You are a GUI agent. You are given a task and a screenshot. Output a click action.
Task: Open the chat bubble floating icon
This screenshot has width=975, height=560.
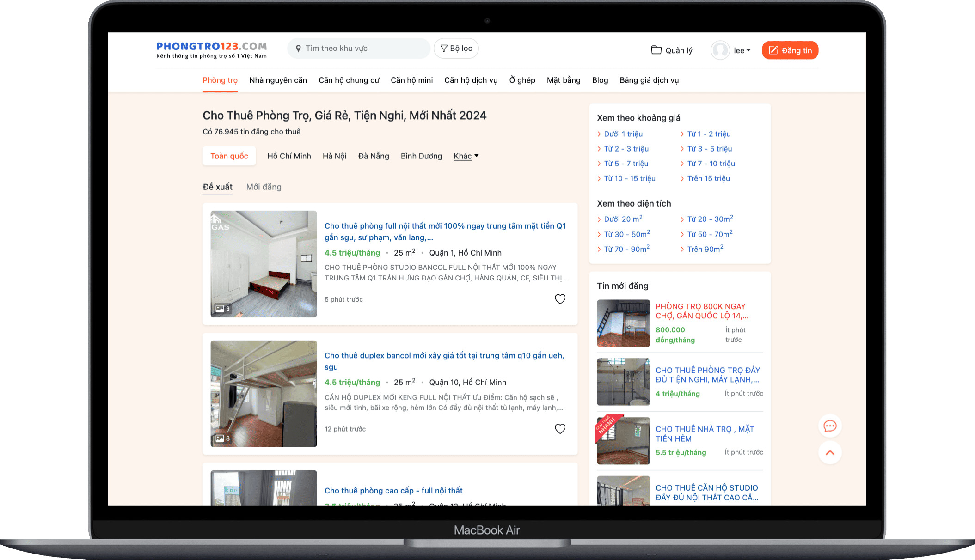coord(830,426)
